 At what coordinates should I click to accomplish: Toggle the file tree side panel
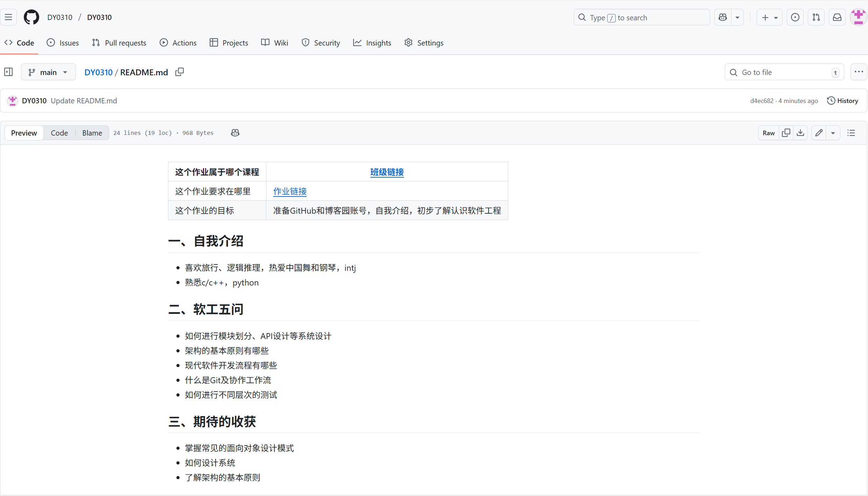pyautogui.click(x=9, y=72)
